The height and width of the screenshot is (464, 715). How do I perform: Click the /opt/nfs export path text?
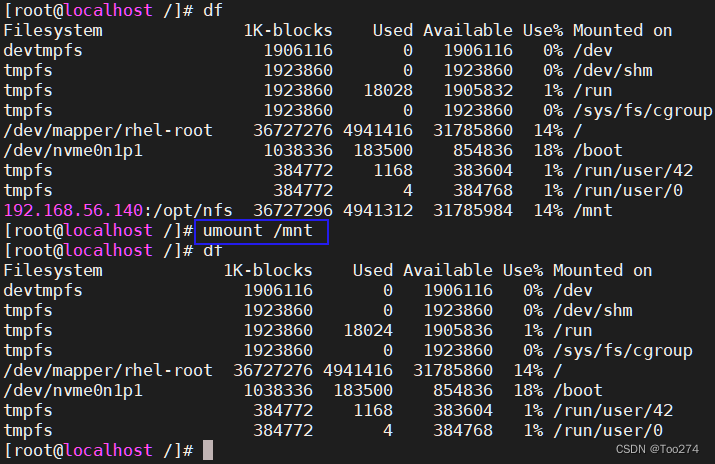click(x=193, y=211)
